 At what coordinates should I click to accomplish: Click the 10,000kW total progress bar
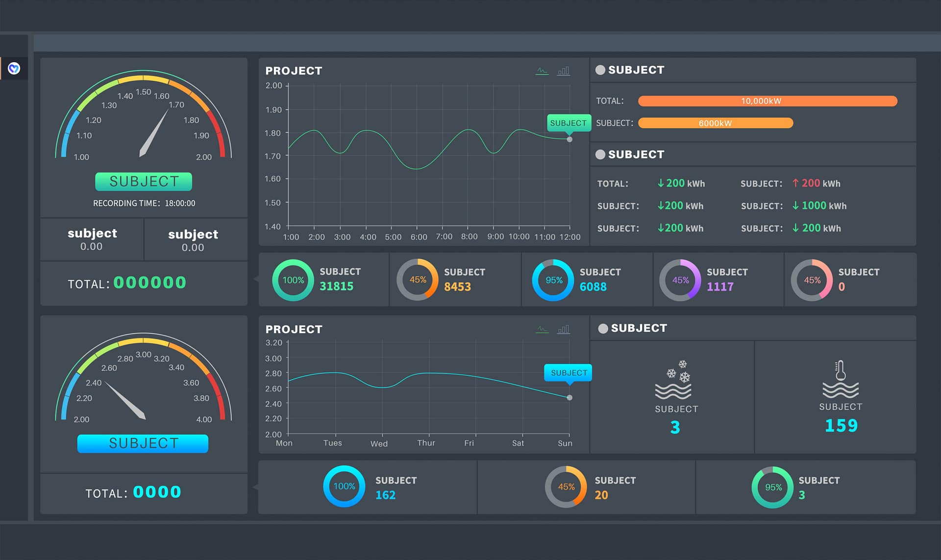pyautogui.click(x=767, y=101)
